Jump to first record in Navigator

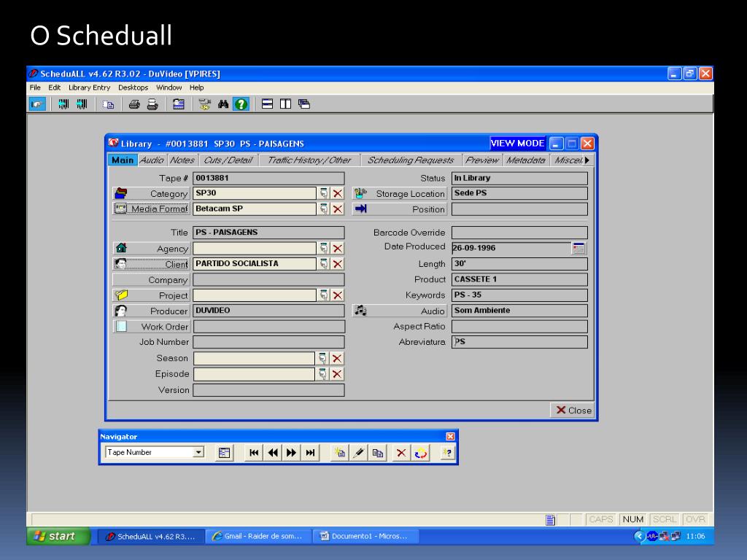[x=254, y=453]
